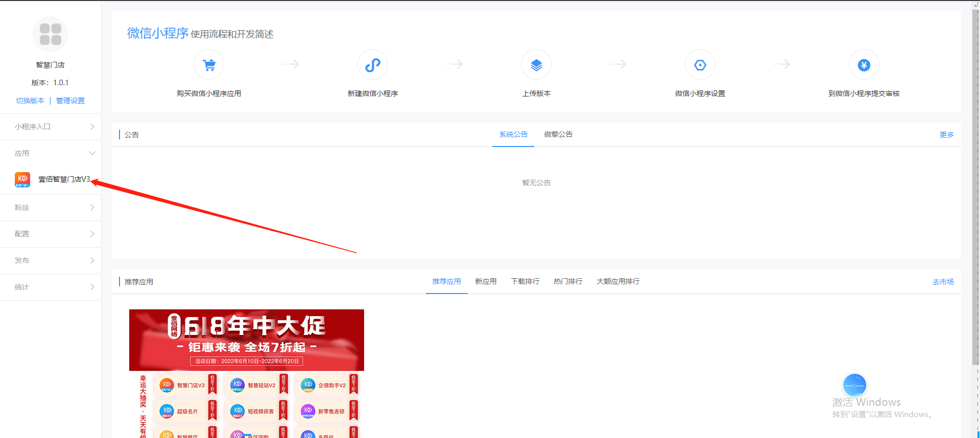This screenshot has height=438, width=980.
Task: Click the layers icon for 上传版本
Action: (x=536, y=65)
